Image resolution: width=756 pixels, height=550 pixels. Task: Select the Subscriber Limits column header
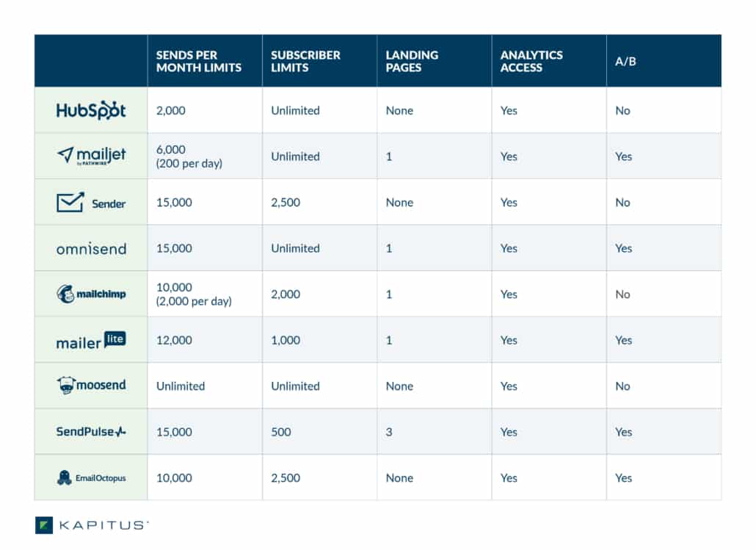[305, 61]
